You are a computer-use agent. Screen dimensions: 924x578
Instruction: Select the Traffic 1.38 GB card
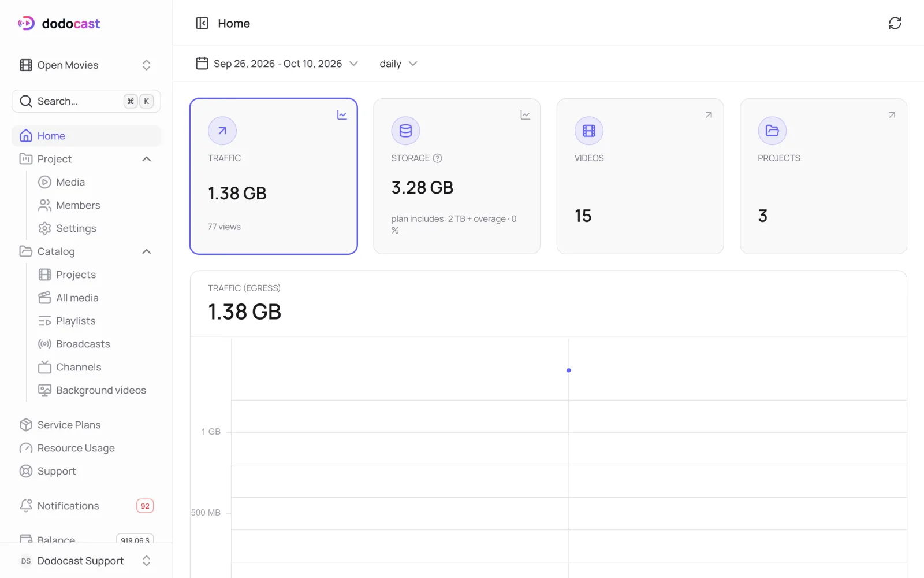pyautogui.click(x=274, y=176)
